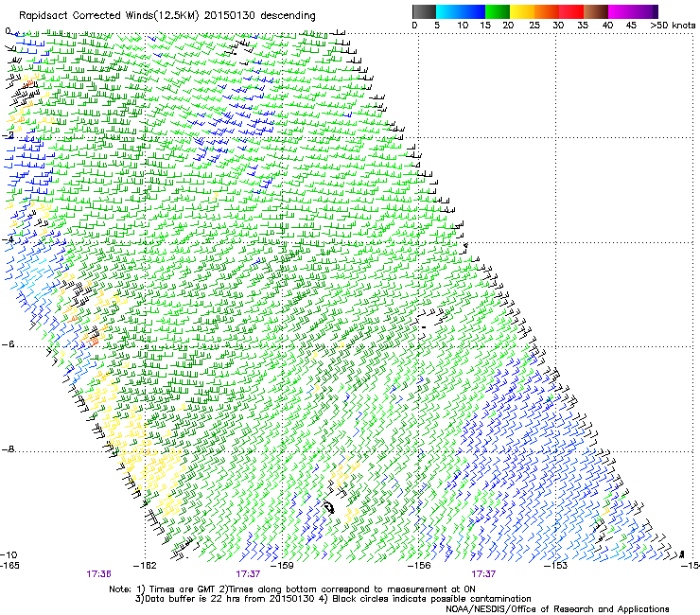Image resolution: width=700 pixels, height=615 pixels.
Task: Click the '17:37' time label between -156 and -153
Action: click(483, 574)
